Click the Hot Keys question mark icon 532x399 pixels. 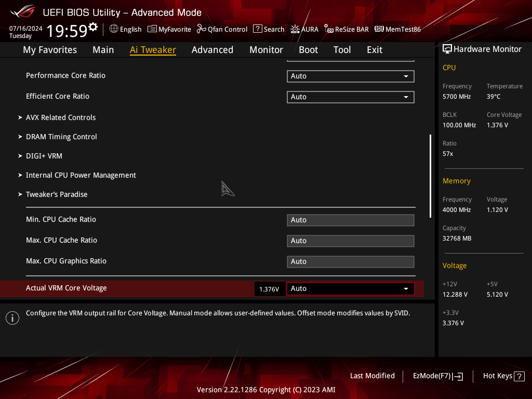(519, 376)
